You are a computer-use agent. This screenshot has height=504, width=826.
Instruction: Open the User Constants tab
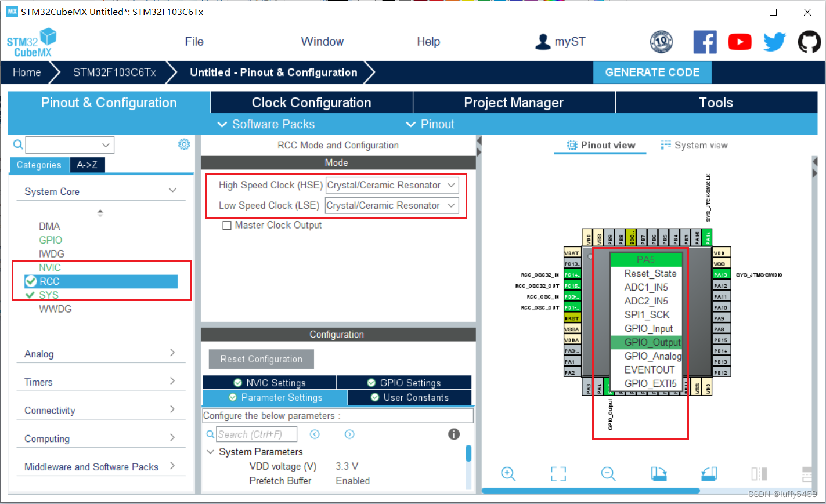click(410, 397)
